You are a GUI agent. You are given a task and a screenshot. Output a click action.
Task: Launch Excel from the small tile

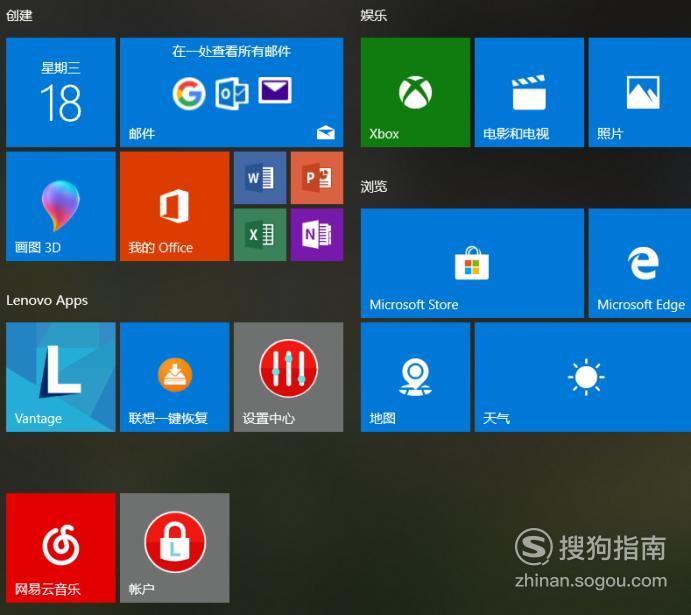[260, 235]
